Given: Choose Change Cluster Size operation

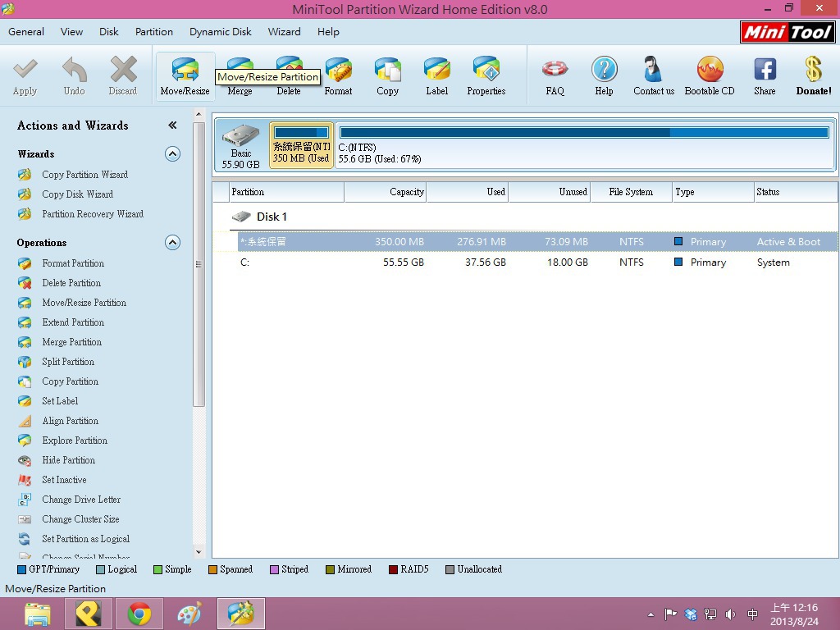Looking at the screenshot, I should tap(80, 519).
